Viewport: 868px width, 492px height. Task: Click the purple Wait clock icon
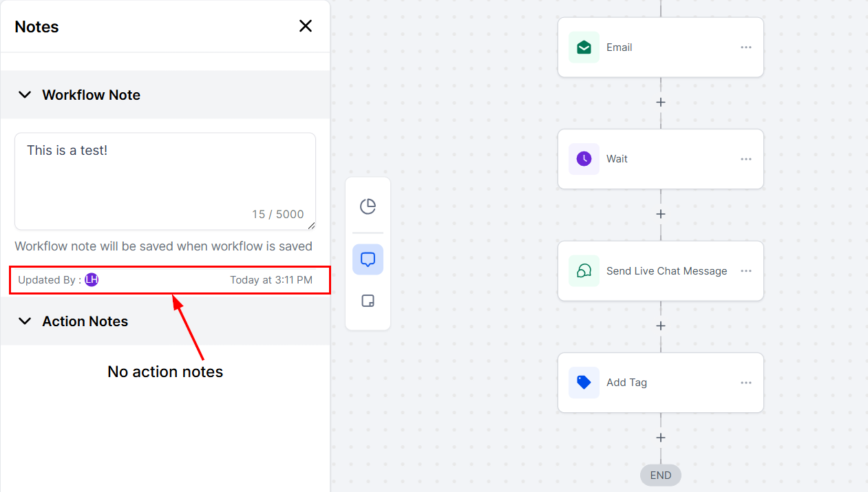pos(584,159)
